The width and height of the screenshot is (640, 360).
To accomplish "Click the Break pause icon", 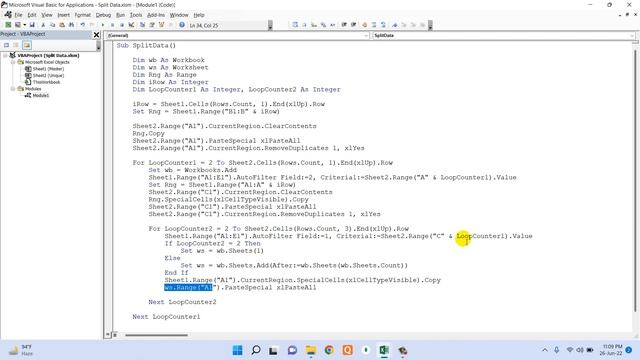I will 113,25.
